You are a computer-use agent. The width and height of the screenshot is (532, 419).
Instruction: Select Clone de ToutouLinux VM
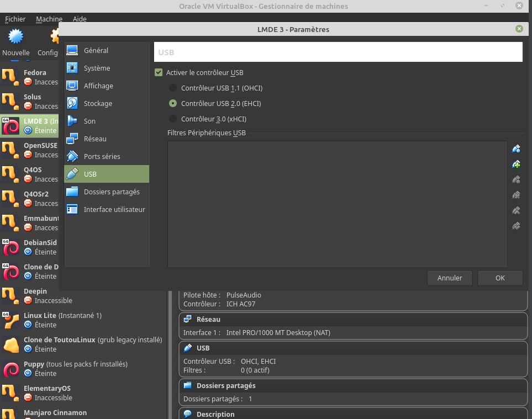[x=83, y=344]
